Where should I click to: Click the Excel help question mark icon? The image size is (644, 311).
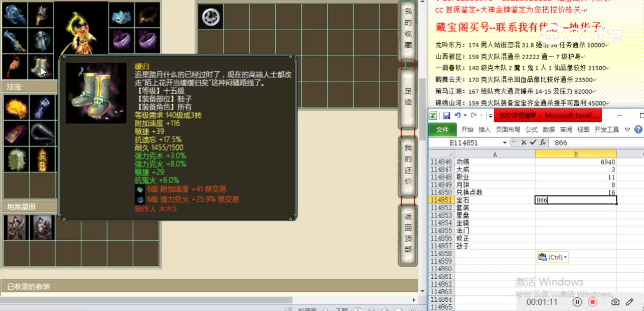[638, 129]
